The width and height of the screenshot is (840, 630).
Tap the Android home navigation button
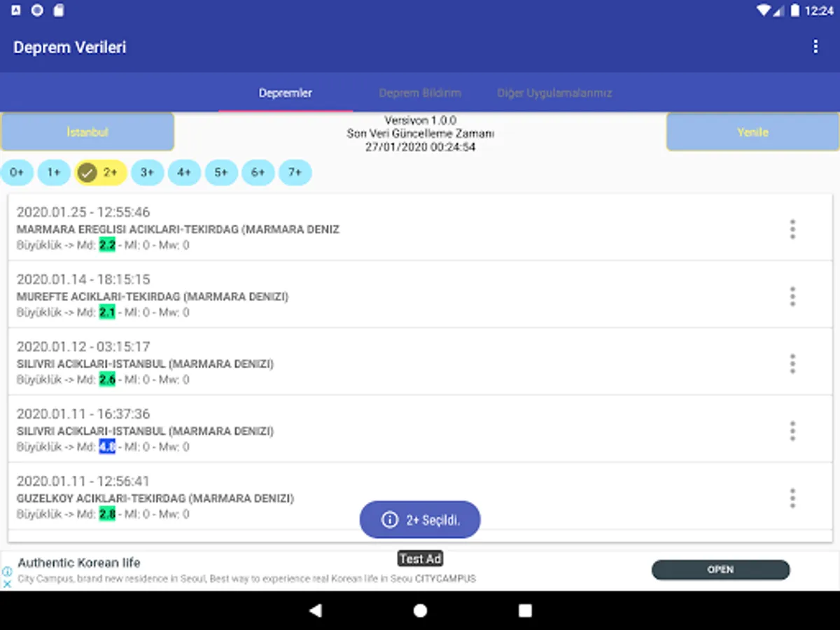(x=420, y=610)
